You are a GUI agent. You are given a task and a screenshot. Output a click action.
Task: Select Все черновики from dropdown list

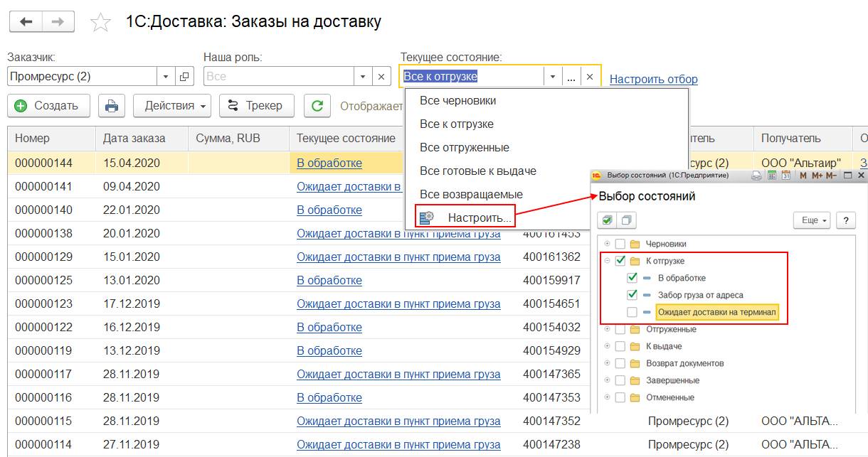pos(546,100)
